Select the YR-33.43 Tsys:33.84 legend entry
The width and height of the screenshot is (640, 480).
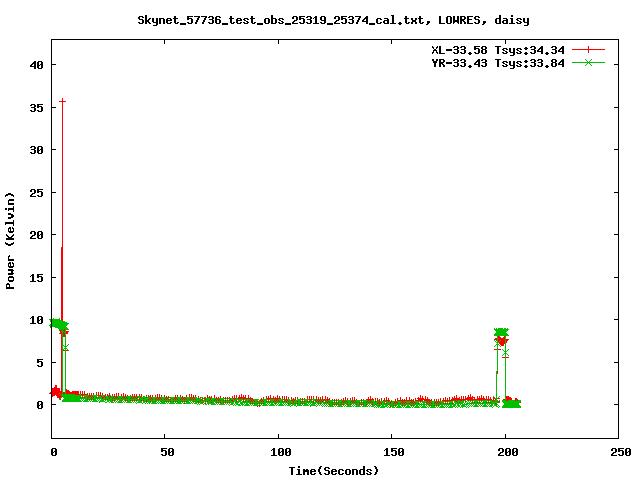498,63
